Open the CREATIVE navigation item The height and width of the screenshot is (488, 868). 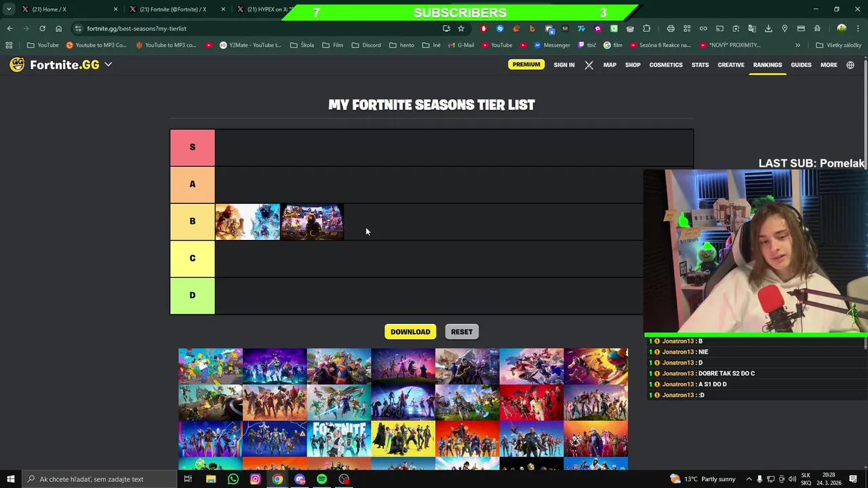[731, 65]
